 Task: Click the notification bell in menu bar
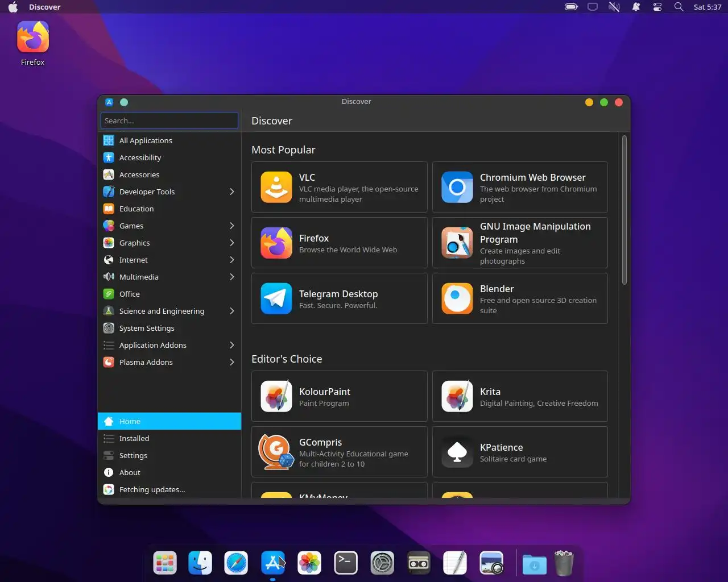pos(636,7)
